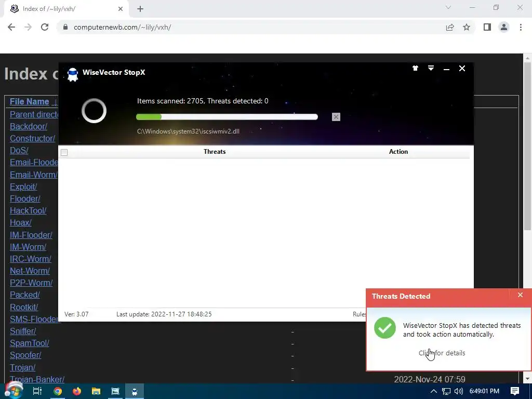Sort by the File Name column link

(29, 101)
